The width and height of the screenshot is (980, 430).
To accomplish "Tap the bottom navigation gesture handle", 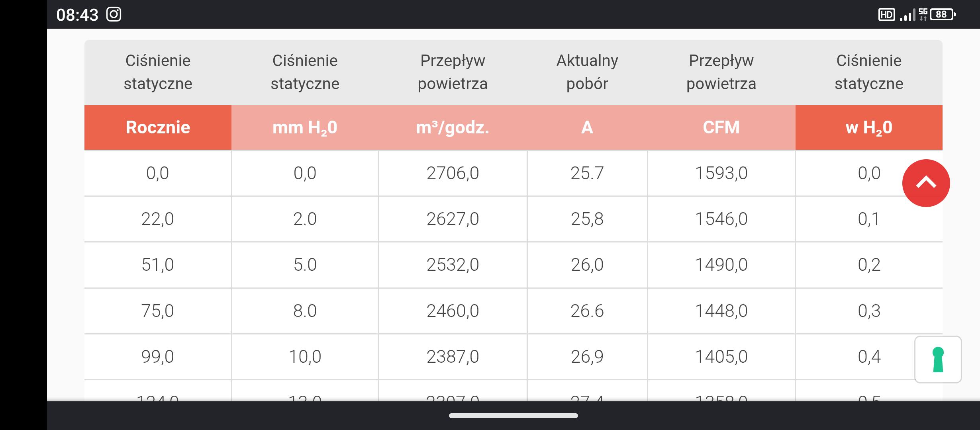I will (513, 416).
